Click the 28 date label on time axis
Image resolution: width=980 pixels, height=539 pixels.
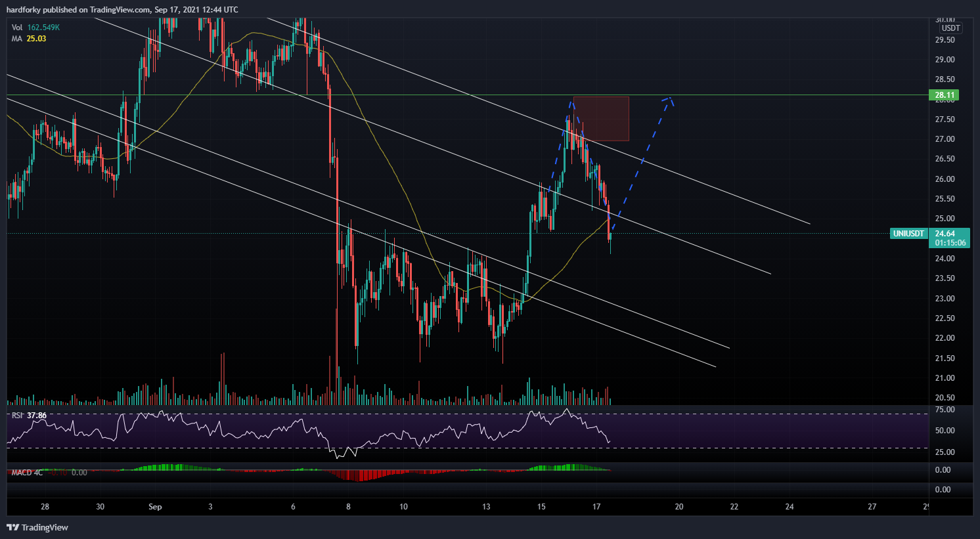tap(45, 507)
